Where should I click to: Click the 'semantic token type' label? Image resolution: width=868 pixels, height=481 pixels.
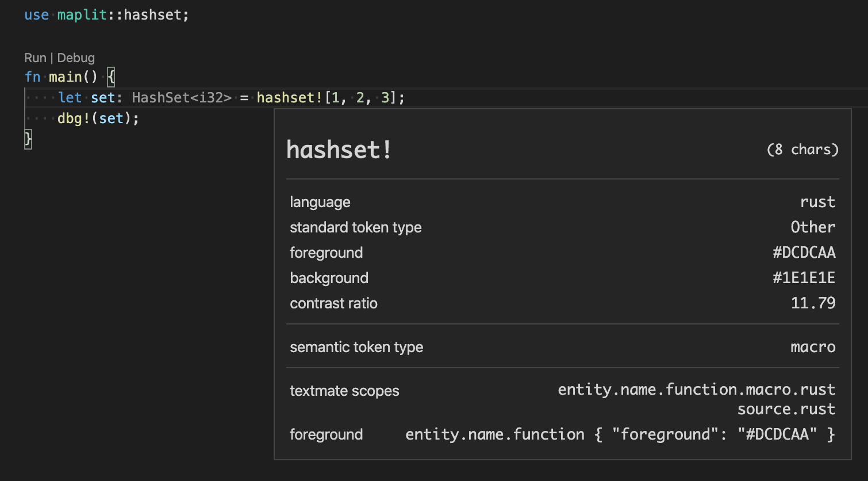click(356, 347)
